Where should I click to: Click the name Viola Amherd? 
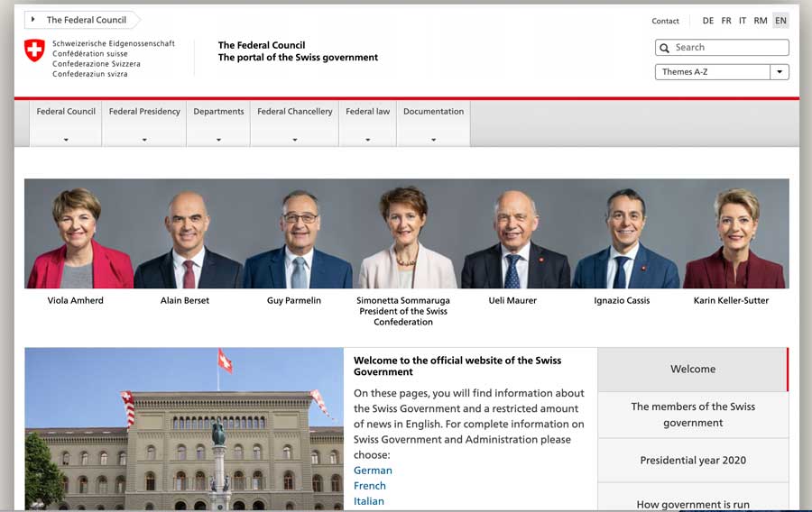click(x=76, y=300)
